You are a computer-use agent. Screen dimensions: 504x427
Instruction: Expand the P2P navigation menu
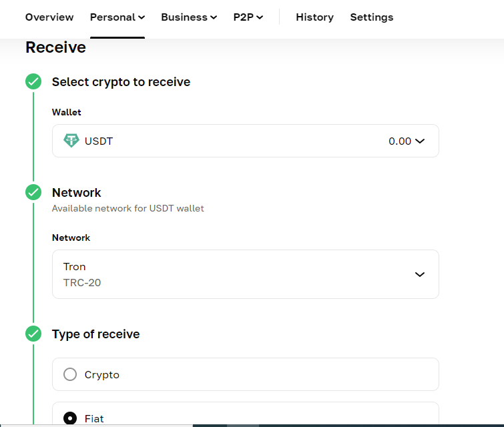click(248, 17)
